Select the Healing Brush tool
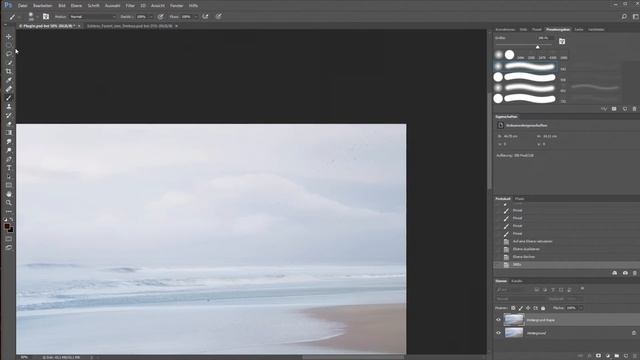 (x=9, y=89)
